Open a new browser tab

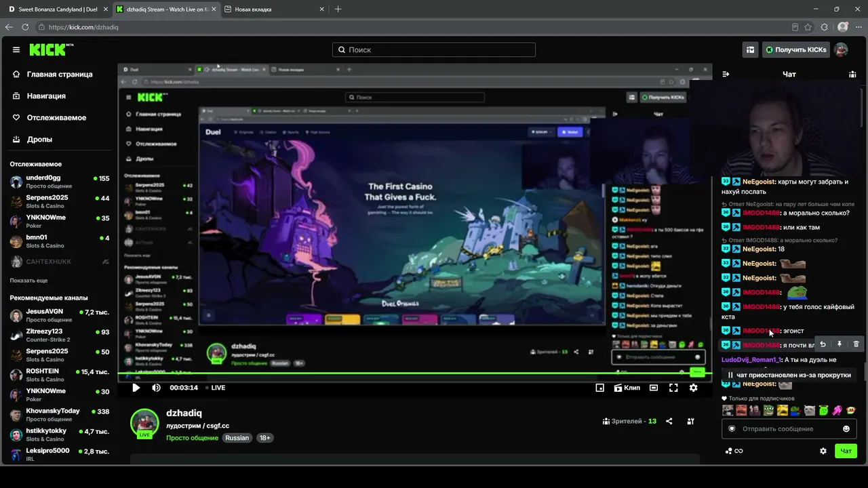pyautogui.click(x=338, y=9)
